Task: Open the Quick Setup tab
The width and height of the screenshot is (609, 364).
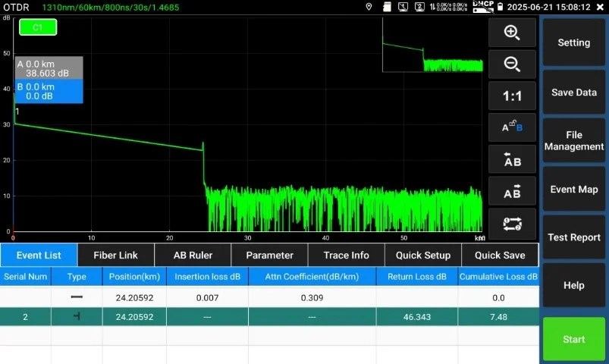Action: click(x=423, y=256)
